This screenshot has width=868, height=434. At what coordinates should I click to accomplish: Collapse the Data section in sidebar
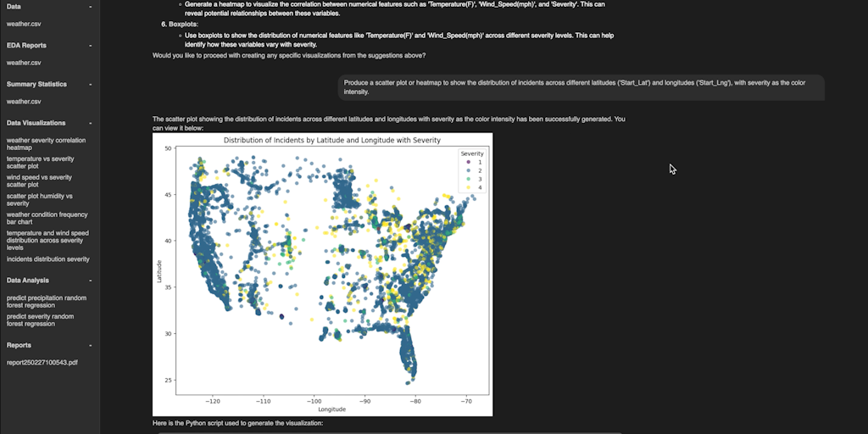click(x=90, y=7)
